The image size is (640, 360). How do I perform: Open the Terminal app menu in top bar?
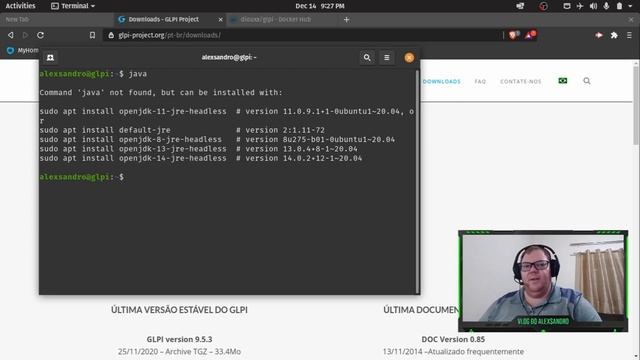point(73,6)
